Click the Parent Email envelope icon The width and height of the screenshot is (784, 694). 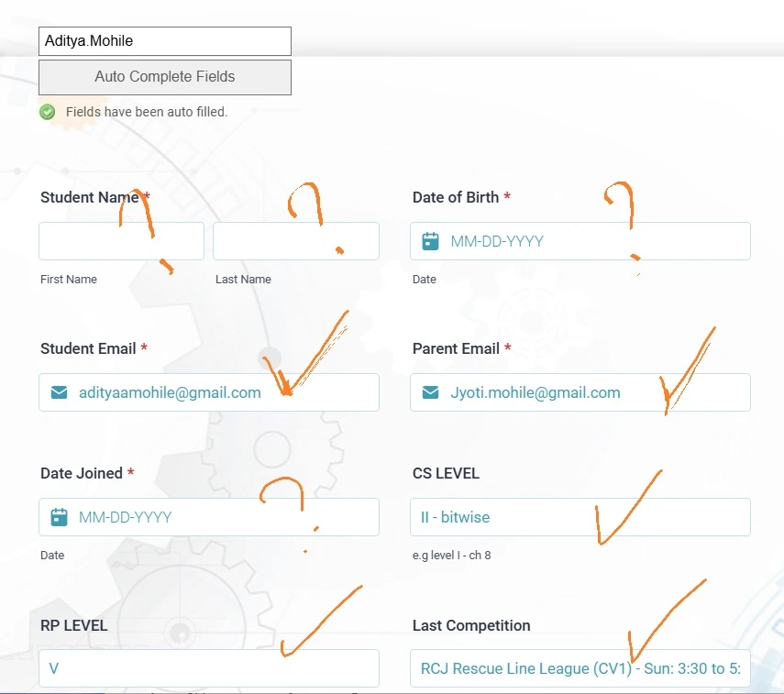point(430,392)
